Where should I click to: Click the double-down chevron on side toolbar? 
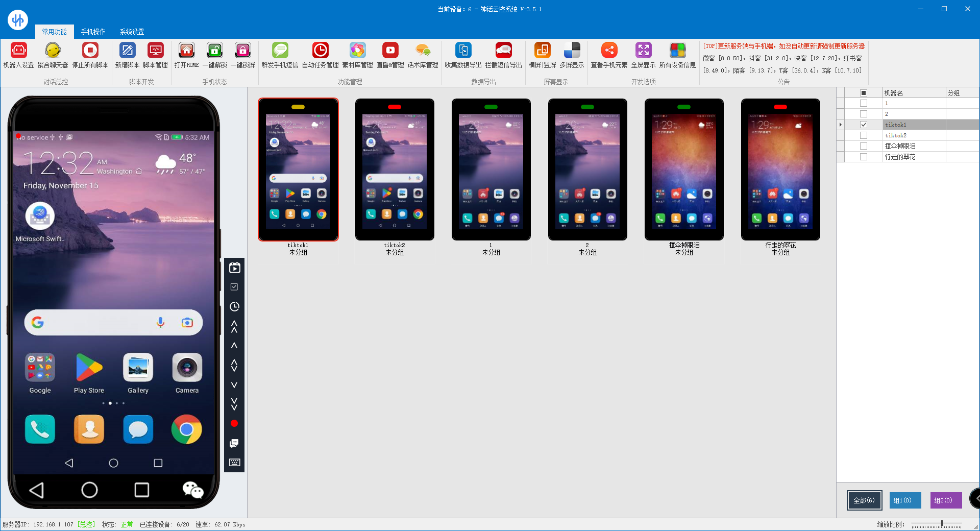[234, 404]
